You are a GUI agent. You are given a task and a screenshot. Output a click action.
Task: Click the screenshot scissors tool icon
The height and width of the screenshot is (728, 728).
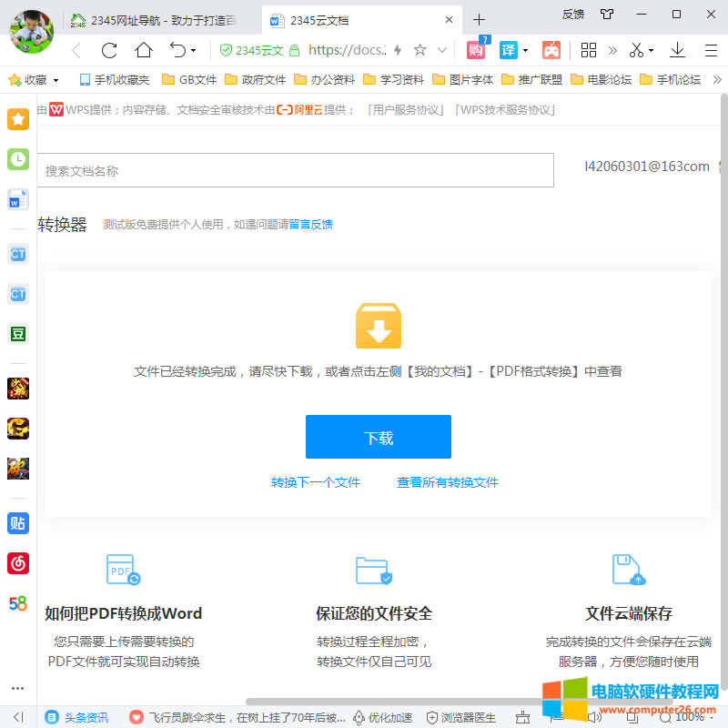click(636, 50)
